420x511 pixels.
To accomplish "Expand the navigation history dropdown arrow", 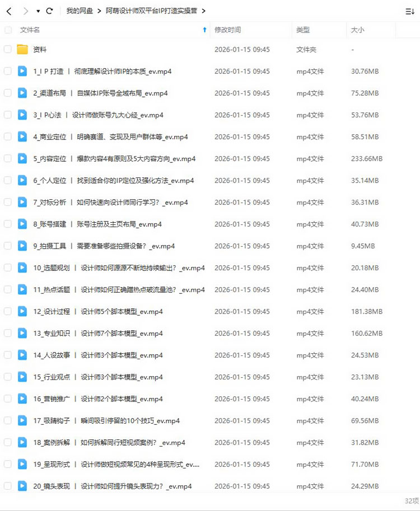I will (38, 11).
